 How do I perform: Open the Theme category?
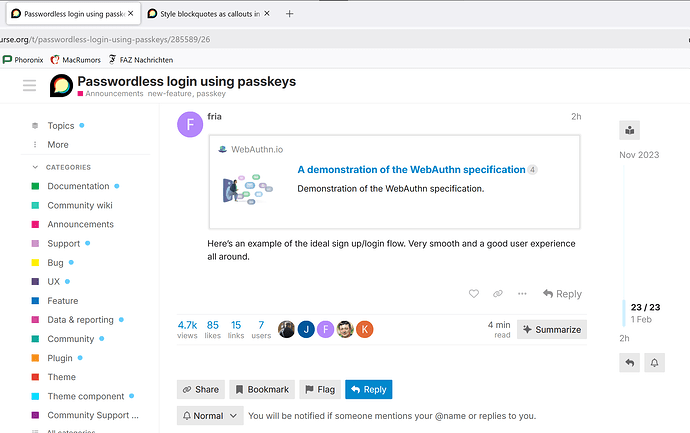61,377
